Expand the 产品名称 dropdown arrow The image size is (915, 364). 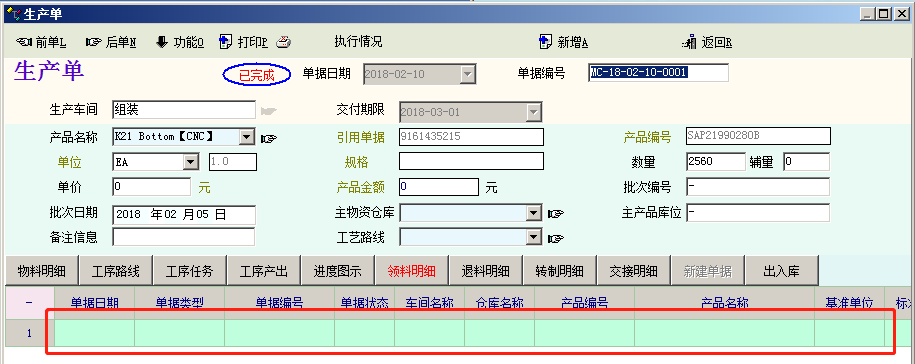click(x=247, y=137)
